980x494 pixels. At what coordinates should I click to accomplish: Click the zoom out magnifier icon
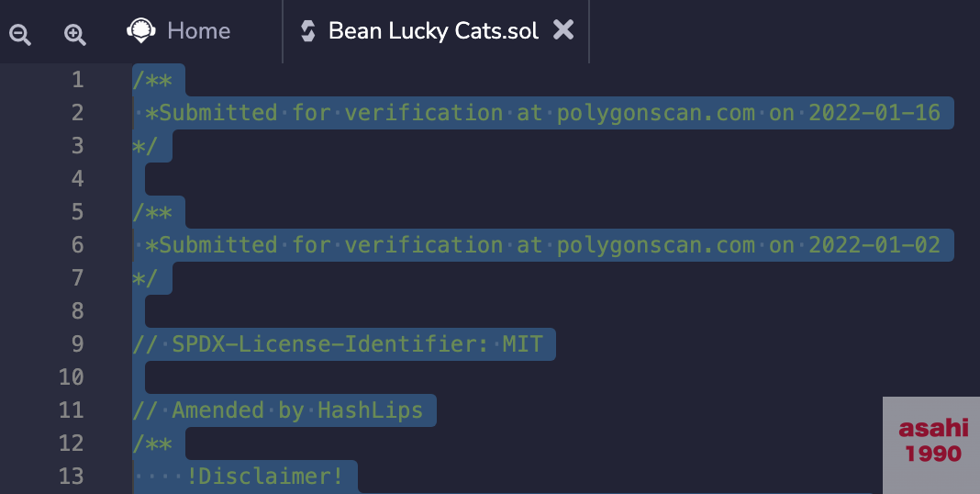(x=20, y=34)
